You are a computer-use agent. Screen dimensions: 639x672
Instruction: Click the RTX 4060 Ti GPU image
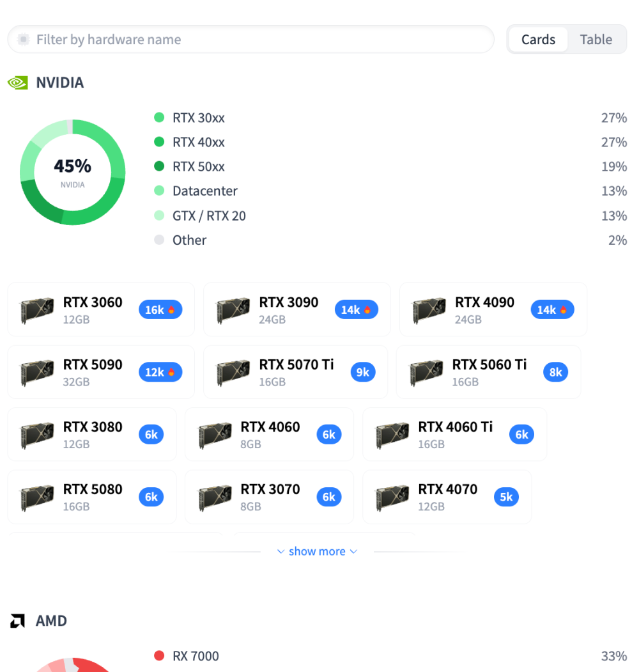[392, 435]
